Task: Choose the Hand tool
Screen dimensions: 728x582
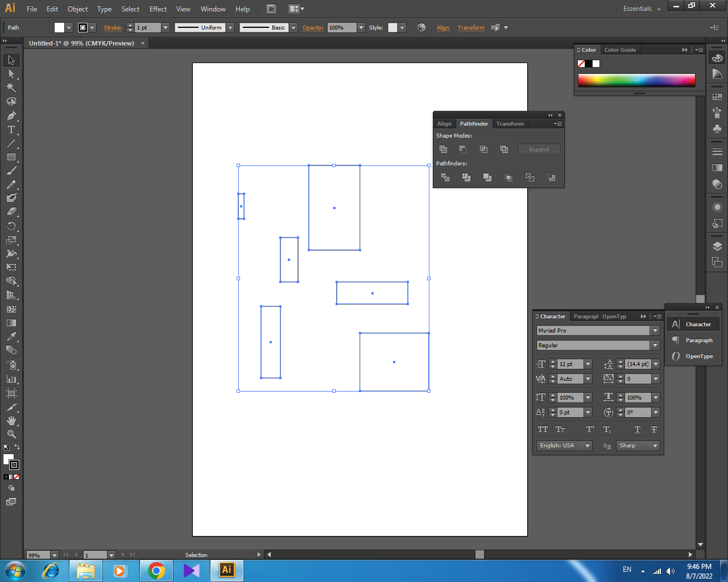Action: click(11, 421)
